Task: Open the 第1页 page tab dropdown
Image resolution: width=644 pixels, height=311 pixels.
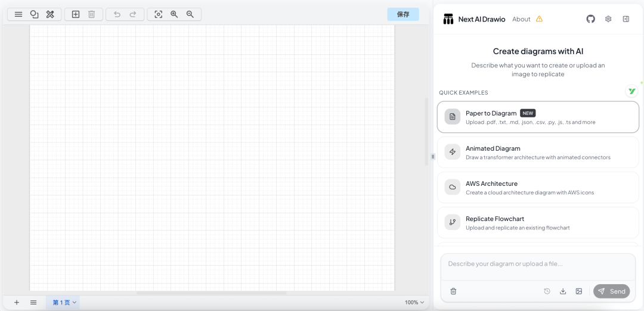Action: click(64, 303)
